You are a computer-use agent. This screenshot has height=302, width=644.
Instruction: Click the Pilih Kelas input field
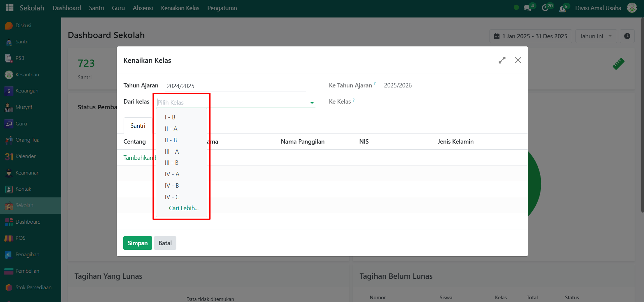pos(232,103)
